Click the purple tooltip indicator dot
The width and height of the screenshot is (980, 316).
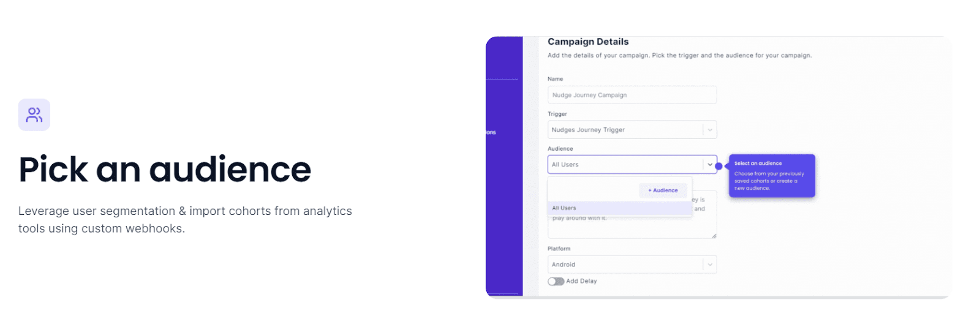718,166
